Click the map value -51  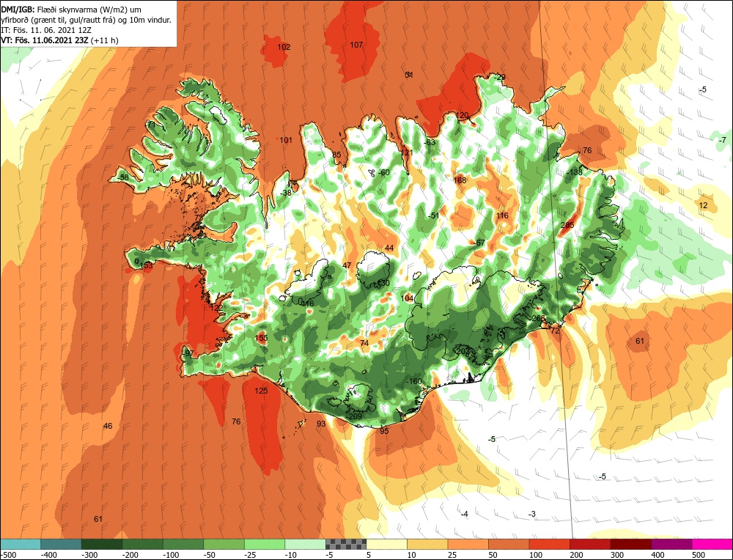(x=433, y=215)
